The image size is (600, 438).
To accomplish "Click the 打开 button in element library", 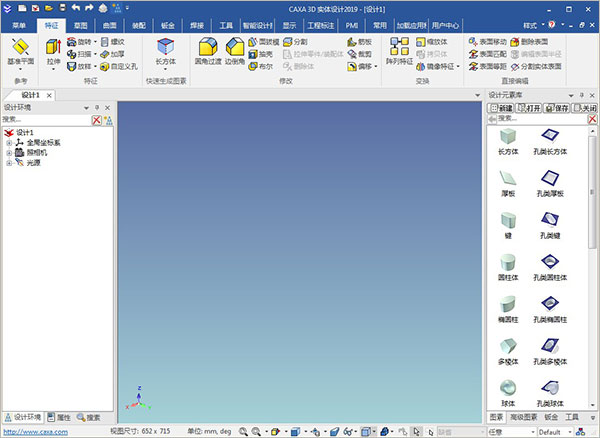I will [x=529, y=108].
